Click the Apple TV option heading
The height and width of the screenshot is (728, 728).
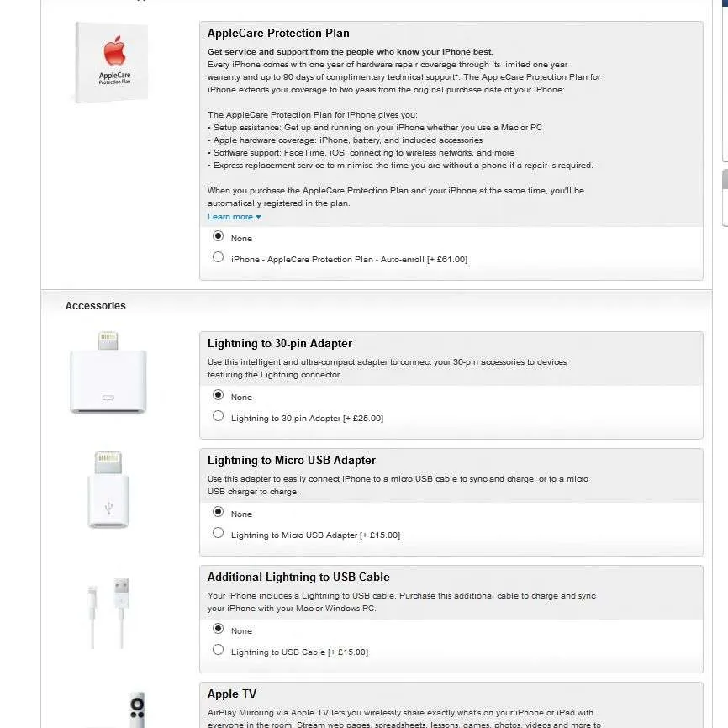pos(232,694)
